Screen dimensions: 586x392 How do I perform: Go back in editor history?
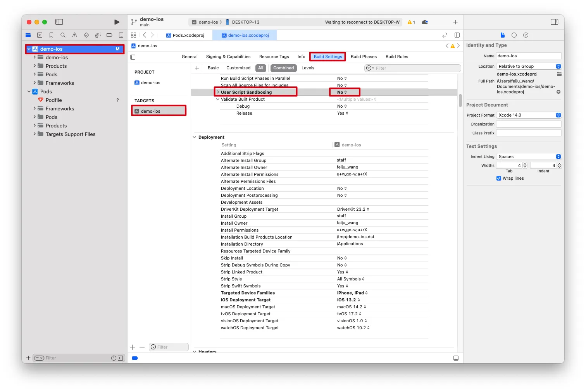(x=145, y=35)
